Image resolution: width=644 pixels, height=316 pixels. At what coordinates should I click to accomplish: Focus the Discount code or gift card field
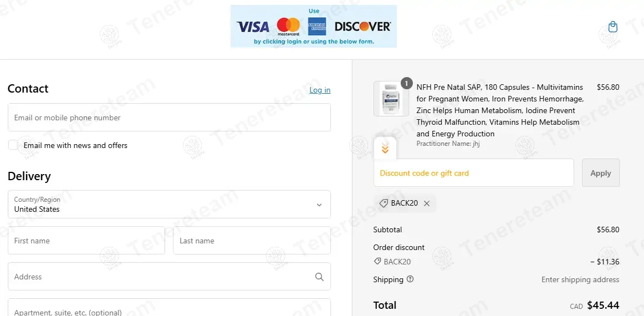point(473,173)
